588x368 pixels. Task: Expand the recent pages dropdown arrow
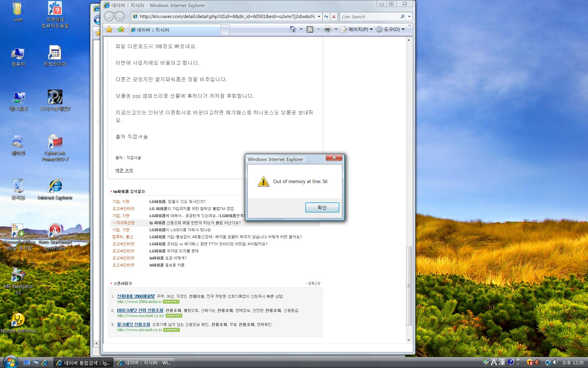127,17
